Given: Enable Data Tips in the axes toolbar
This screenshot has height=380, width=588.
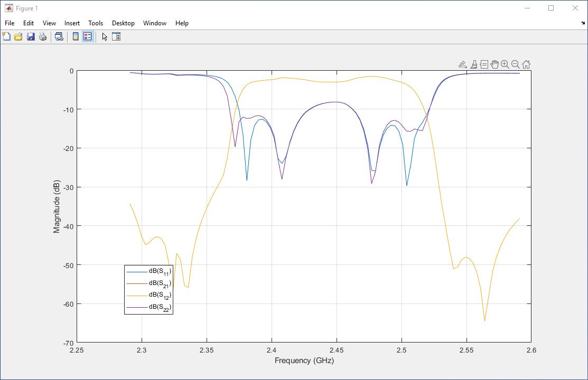Looking at the screenshot, I should [x=484, y=64].
